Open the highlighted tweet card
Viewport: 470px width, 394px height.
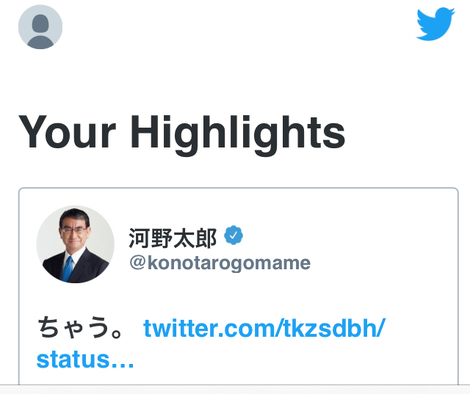[x=238, y=286]
